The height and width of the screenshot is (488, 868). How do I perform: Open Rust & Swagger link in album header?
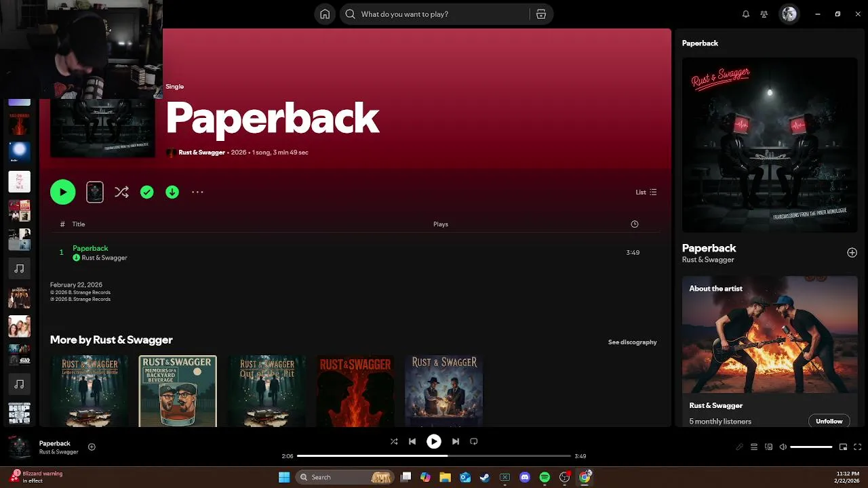pos(201,152)
